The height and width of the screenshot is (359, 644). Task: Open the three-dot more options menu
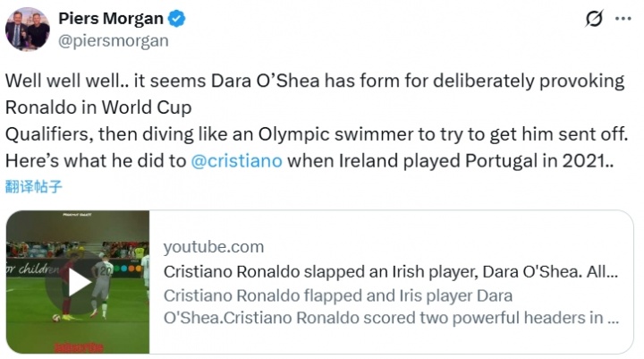[x=623, y=21]
